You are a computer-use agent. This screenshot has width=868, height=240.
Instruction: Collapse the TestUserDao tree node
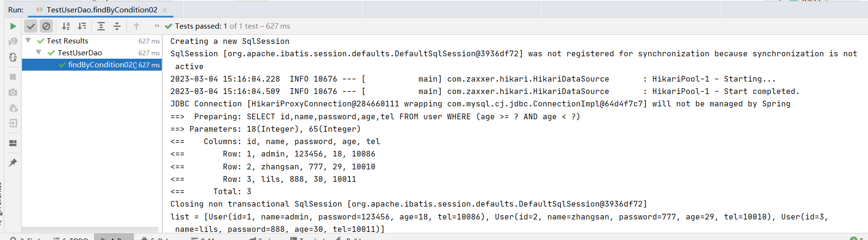tap(39, 52)
